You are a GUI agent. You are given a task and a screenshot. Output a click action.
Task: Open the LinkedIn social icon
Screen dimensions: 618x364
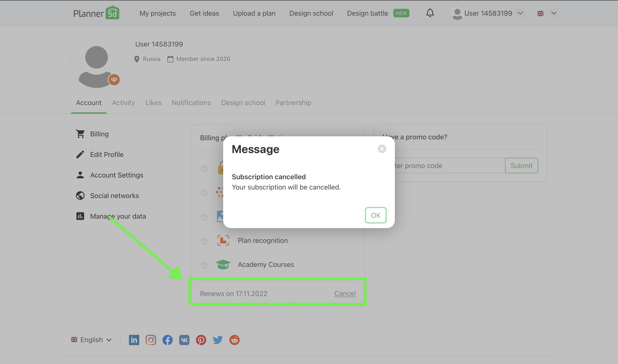point(134,340)
